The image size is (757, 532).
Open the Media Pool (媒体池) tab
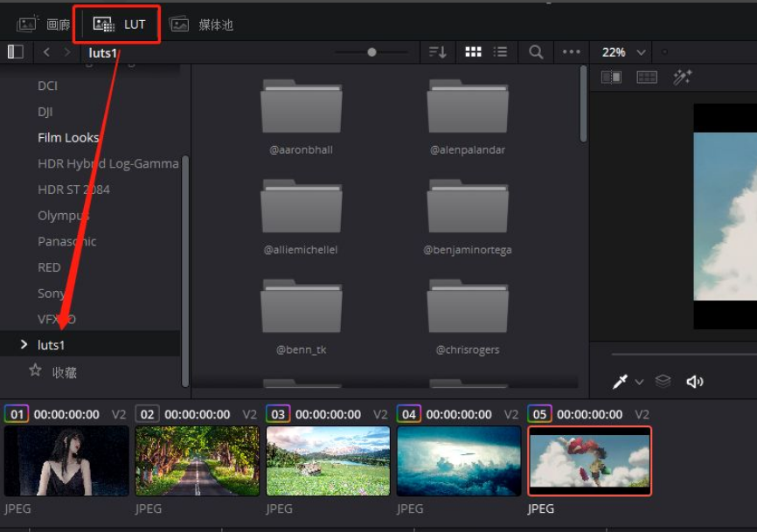[201, 24]
